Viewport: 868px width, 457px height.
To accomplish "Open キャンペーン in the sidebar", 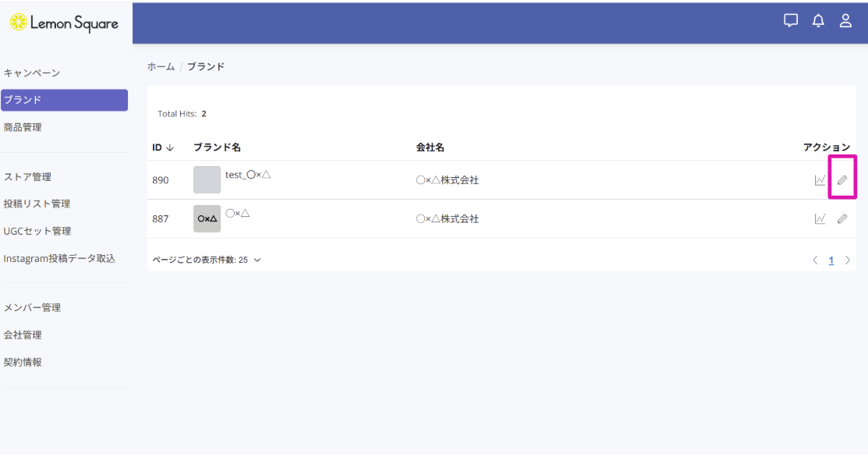I will (32, 73).
